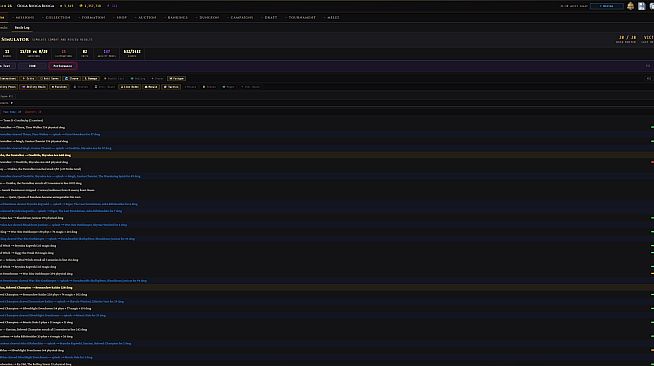Select the Battle Log sub-tab

tap(22, 28)
